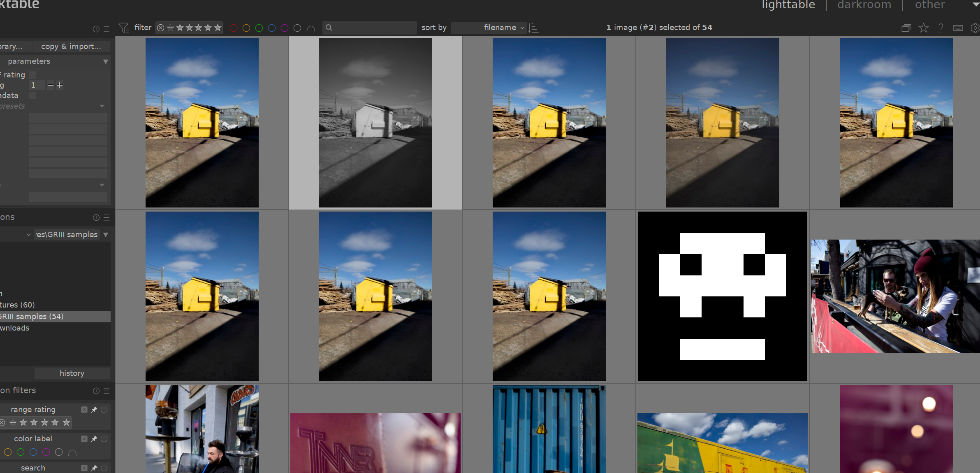This screenshot has height=473, width=980.
Task: Switch off the range rating filter via its power icon
Action: [x=104, y=410]
